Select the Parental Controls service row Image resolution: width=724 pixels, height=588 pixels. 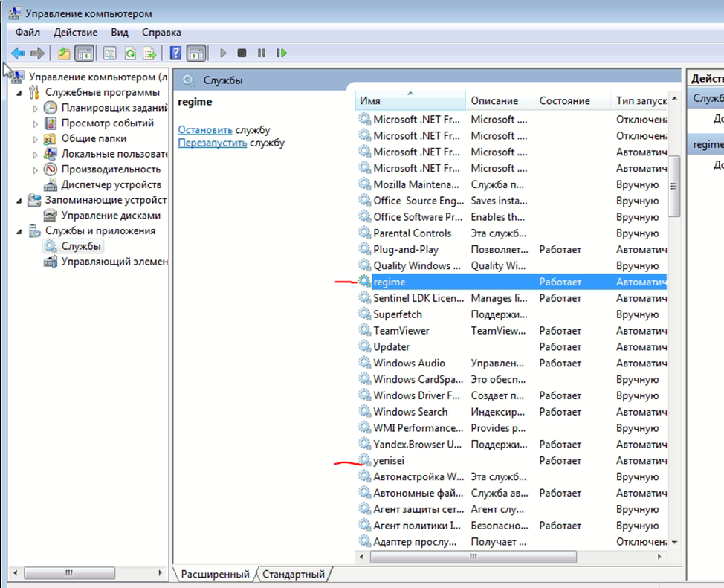pos(511,233)
